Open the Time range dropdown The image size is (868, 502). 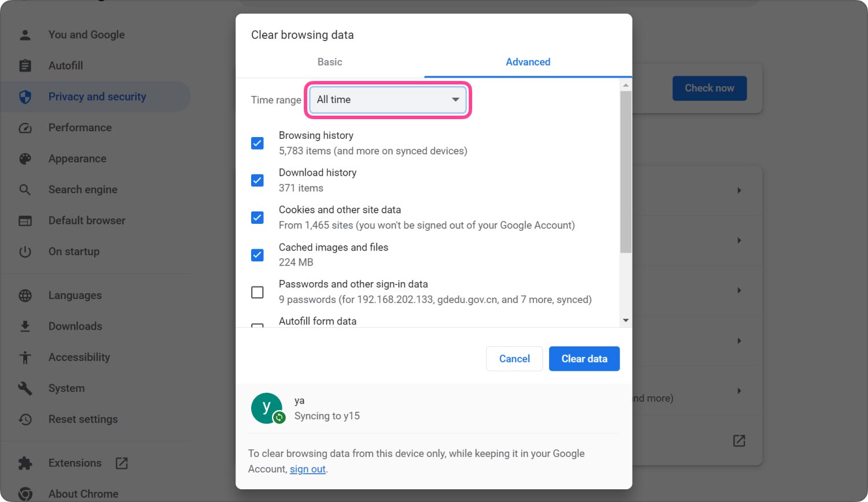(388, 100)
